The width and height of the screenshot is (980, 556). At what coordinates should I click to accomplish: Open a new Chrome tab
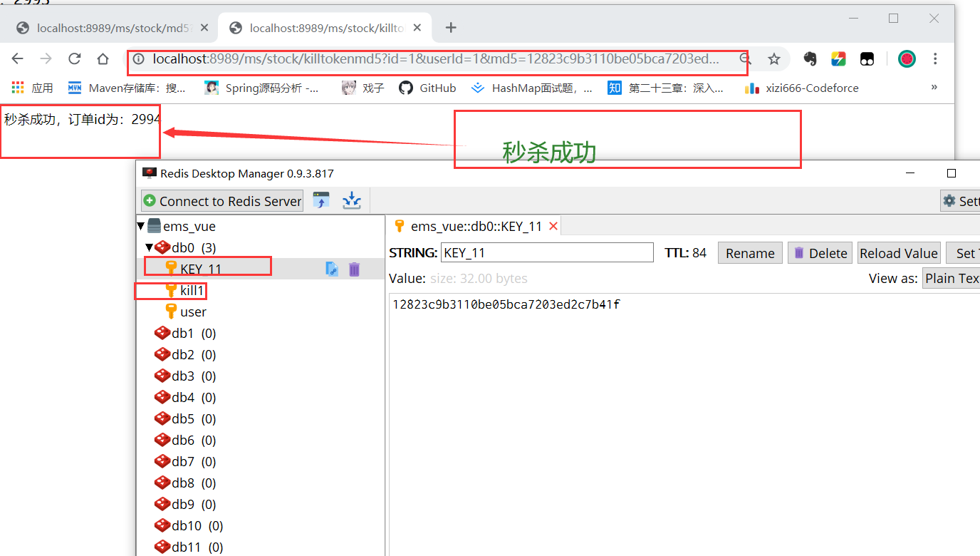[450, 28]
